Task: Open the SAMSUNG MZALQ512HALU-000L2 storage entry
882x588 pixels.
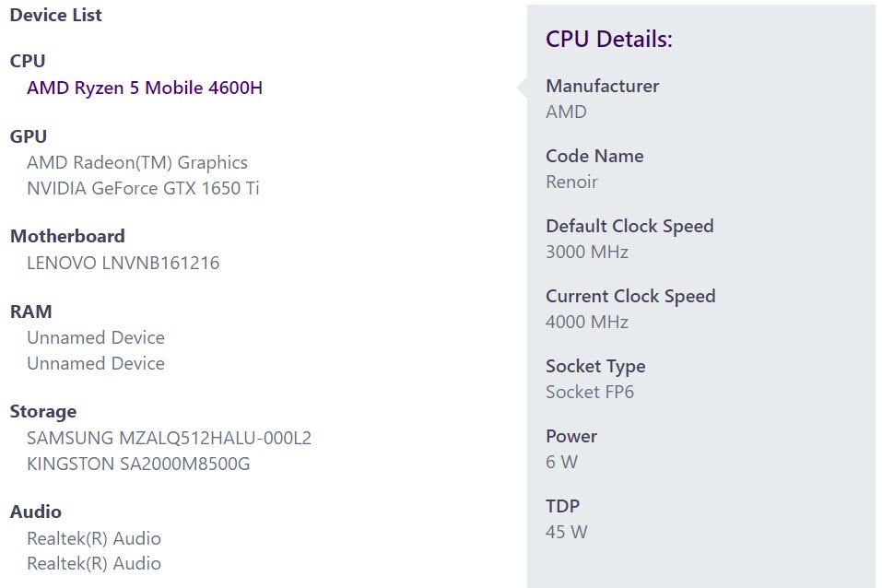Action: [x=169, y=438]
